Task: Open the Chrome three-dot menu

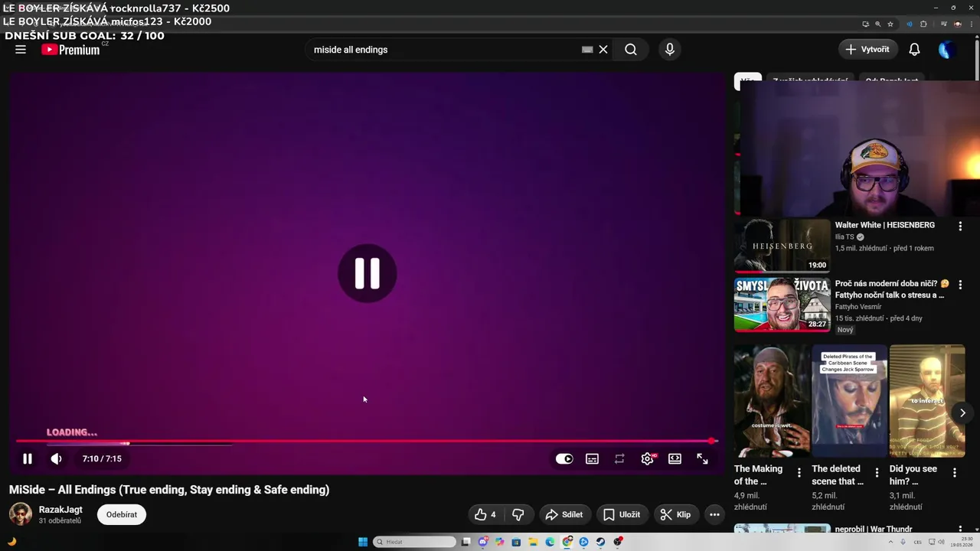Action: 972,24
